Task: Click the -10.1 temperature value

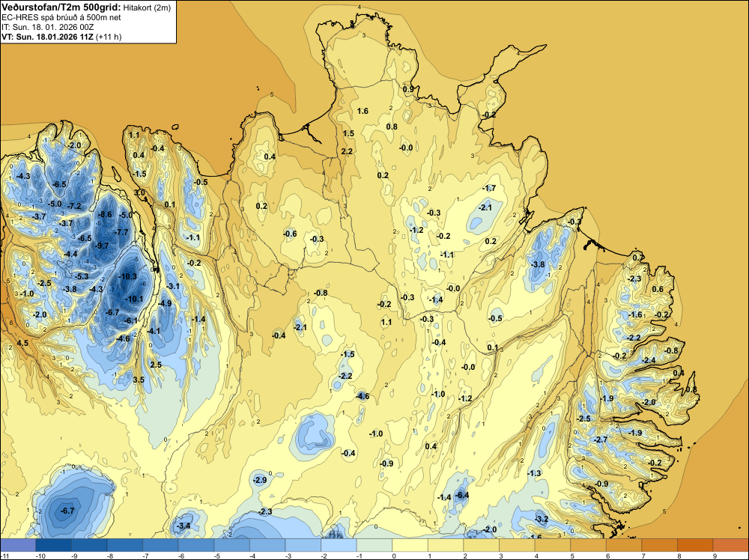Action: pyautogui.click(x=134, y=299)
